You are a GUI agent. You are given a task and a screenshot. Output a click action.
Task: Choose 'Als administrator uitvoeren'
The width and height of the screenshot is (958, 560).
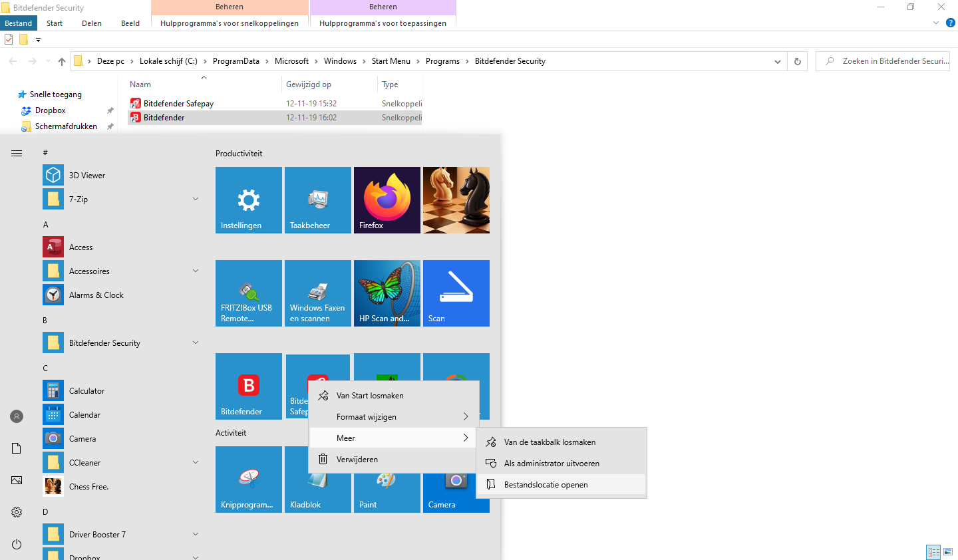[552, 464]
